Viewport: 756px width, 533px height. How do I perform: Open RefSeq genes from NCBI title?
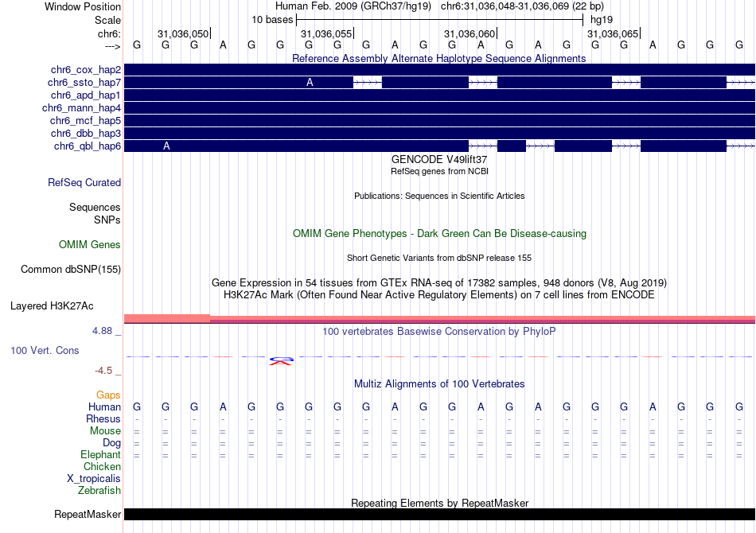point(439,171)
